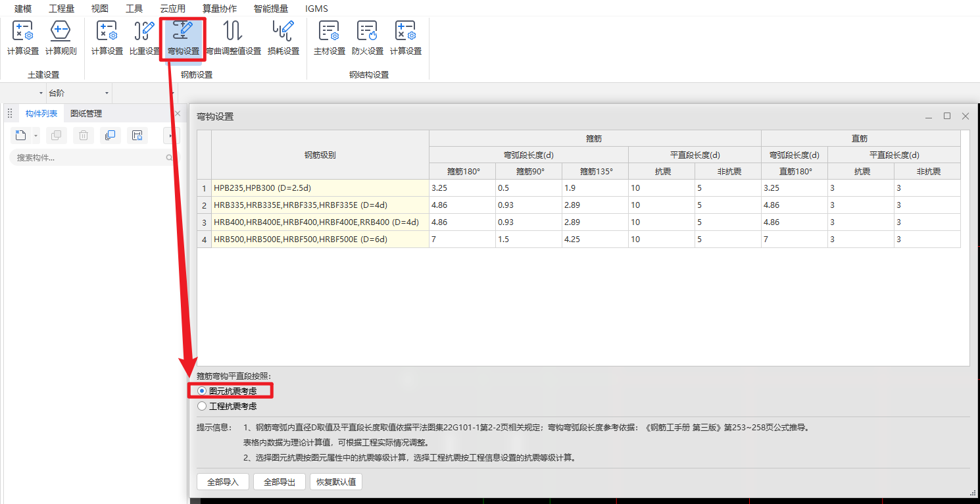The image size is (980, 504).
Task: Click the more tools arrow in component list
Action: click(x=171, y=136)
